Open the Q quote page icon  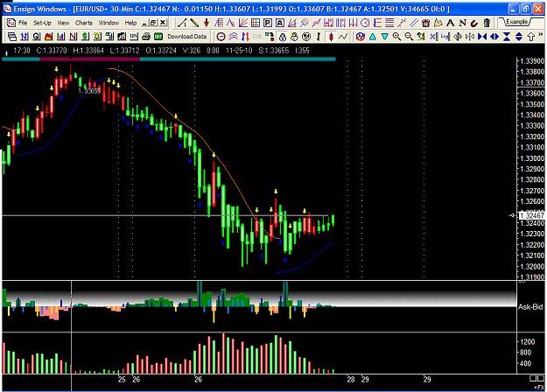pyautogui.click(x=36, y=36)
